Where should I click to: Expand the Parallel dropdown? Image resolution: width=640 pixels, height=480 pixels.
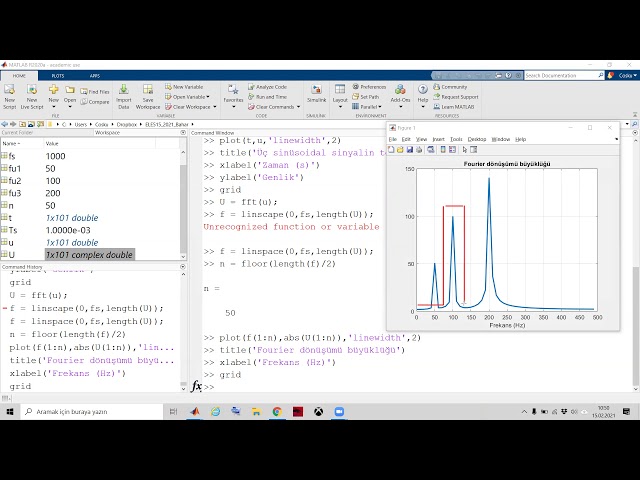pyautogui.click(x=367, y=107)
